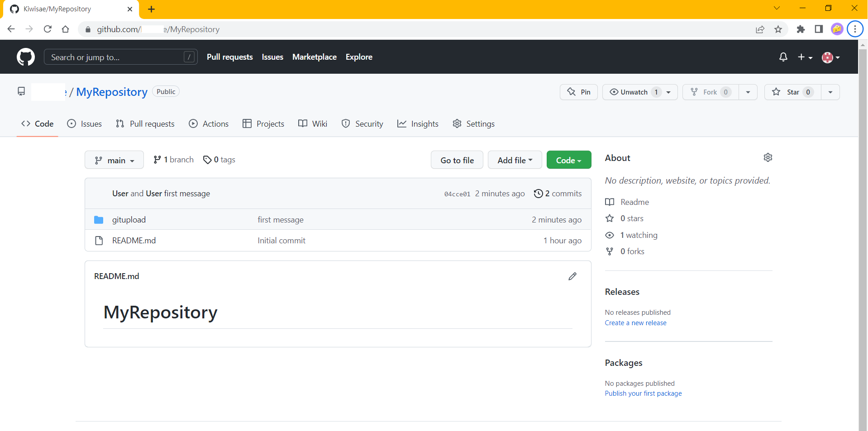This screenshot has width=868, height=431.
Task: Open the Packages heading link
Action: 624,363
